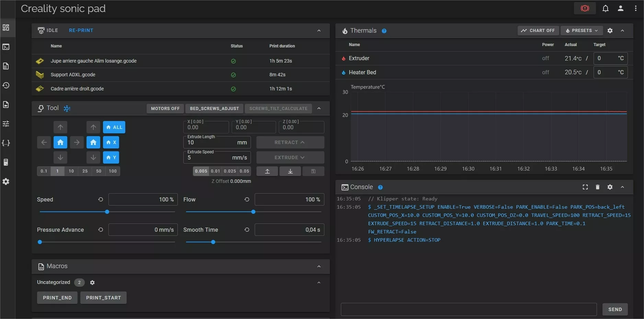Collapse the Tool panel

[319, 108]
